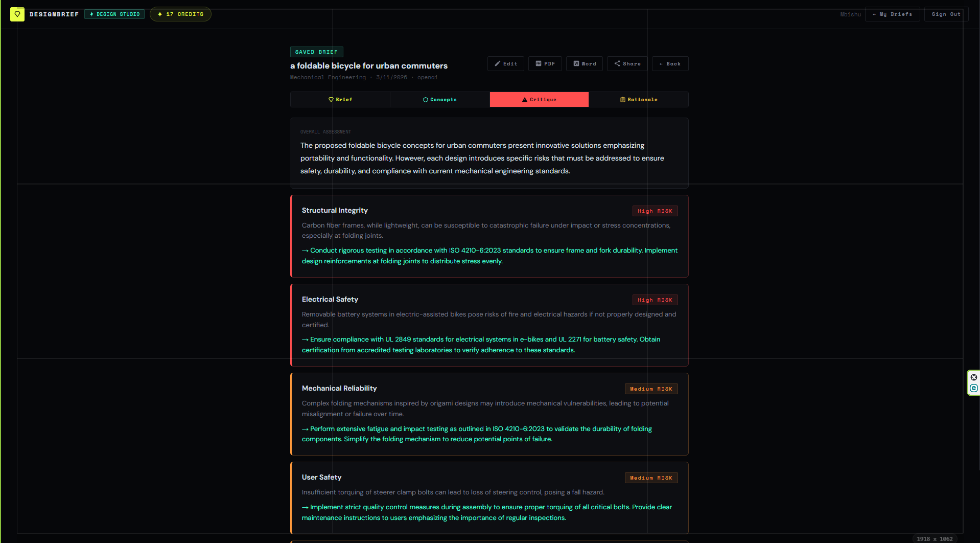The width and height of the screenshot is (980, 543).
Task: Click the steerer clamp bolts description
Action: tap(453, 492)
